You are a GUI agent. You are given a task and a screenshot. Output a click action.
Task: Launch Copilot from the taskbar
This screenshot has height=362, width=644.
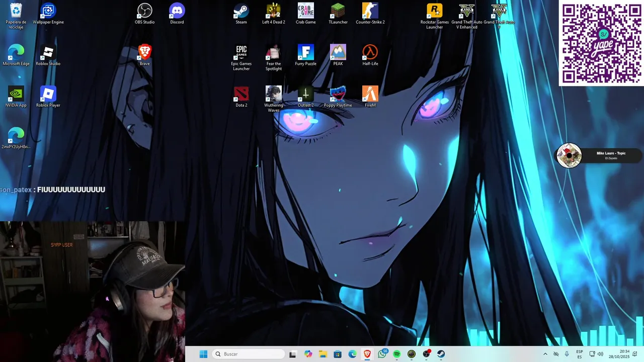coord(308,354)
